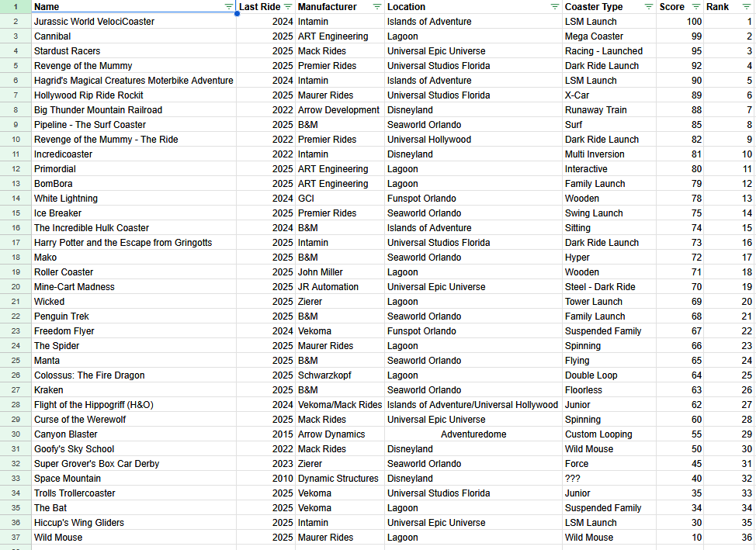The width and height of the screenshot is (756, 550).
Task: Select the Vekoma/Mack Rides manufacturer cell
Action: 339,405
